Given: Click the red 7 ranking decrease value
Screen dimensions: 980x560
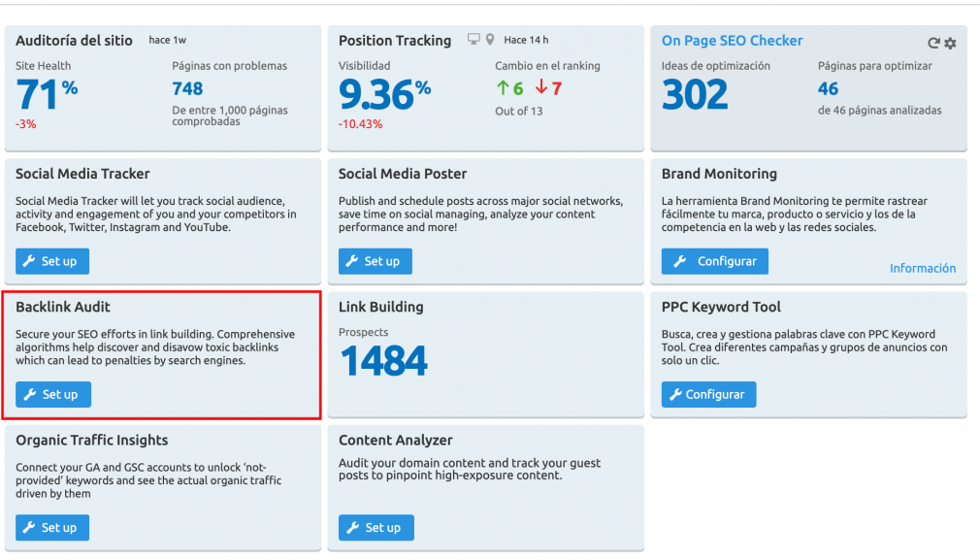Looking at the screenshot, I should click(x=549, y=88).
